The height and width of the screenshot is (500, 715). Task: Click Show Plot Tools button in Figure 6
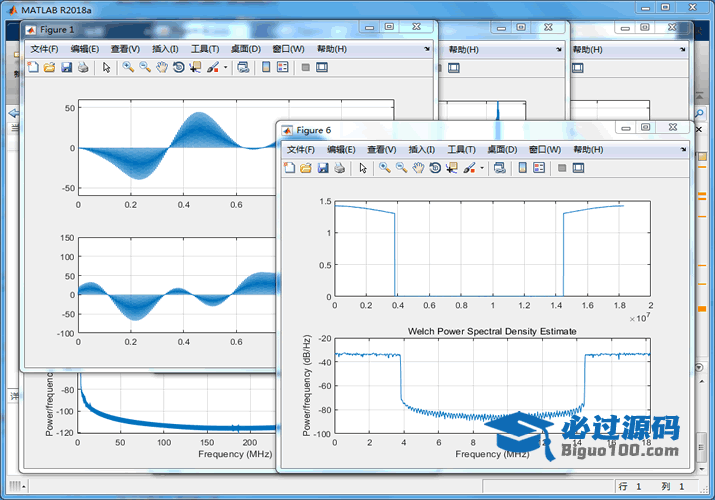click(x=577, y=168)
